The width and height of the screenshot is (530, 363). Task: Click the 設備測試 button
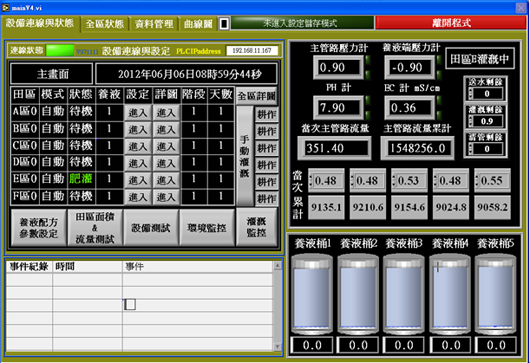(x=151, y=228)
